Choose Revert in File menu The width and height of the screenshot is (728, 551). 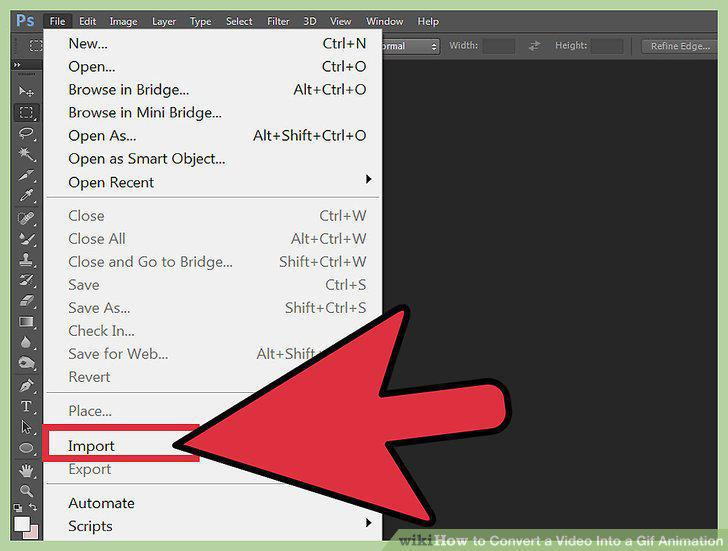pyautogui.click(x=89, y=376)
